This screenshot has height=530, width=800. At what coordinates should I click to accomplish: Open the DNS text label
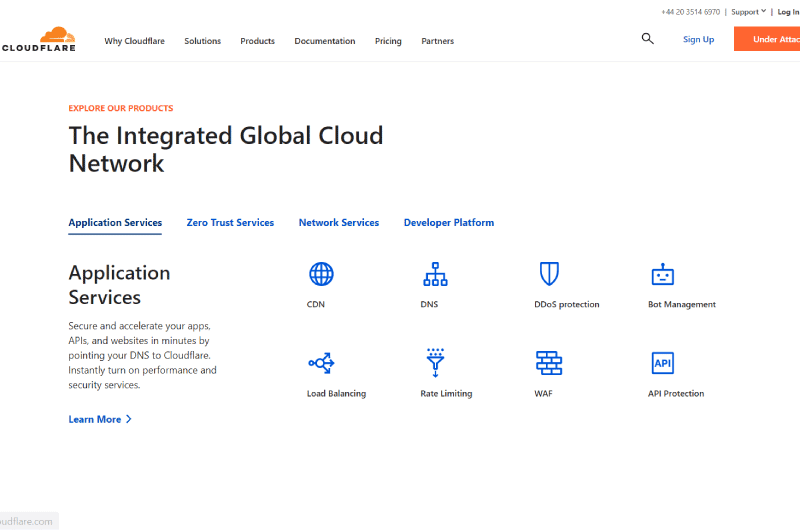(429, 304)
